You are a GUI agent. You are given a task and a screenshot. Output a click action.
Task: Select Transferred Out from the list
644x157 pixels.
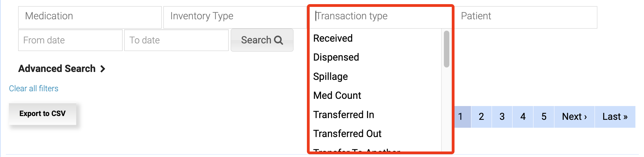[x=347, y=134]
